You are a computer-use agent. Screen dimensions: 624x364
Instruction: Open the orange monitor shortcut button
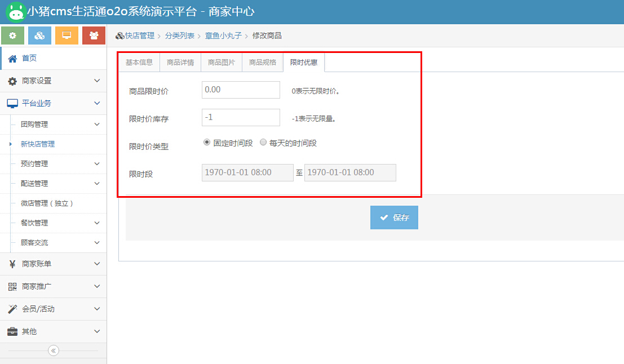67,35
